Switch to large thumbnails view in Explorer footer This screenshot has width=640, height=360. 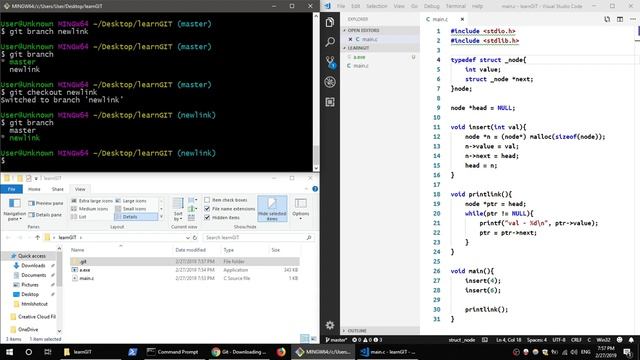(x=313, y=338)
